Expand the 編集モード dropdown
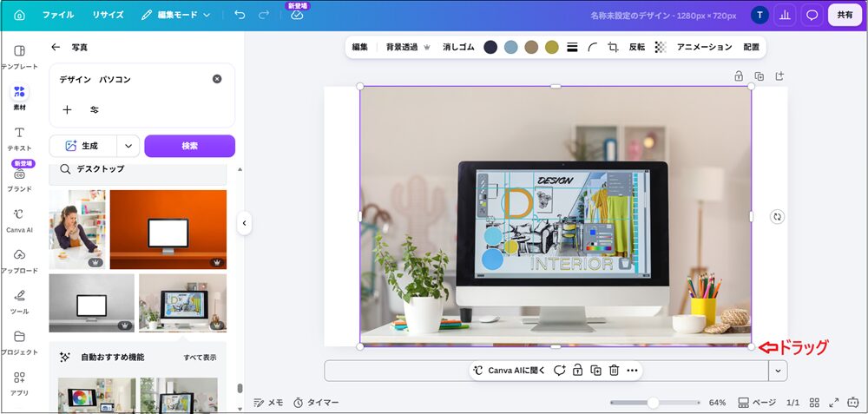Viewport: 868px width, 414px height. coord(175,15)
